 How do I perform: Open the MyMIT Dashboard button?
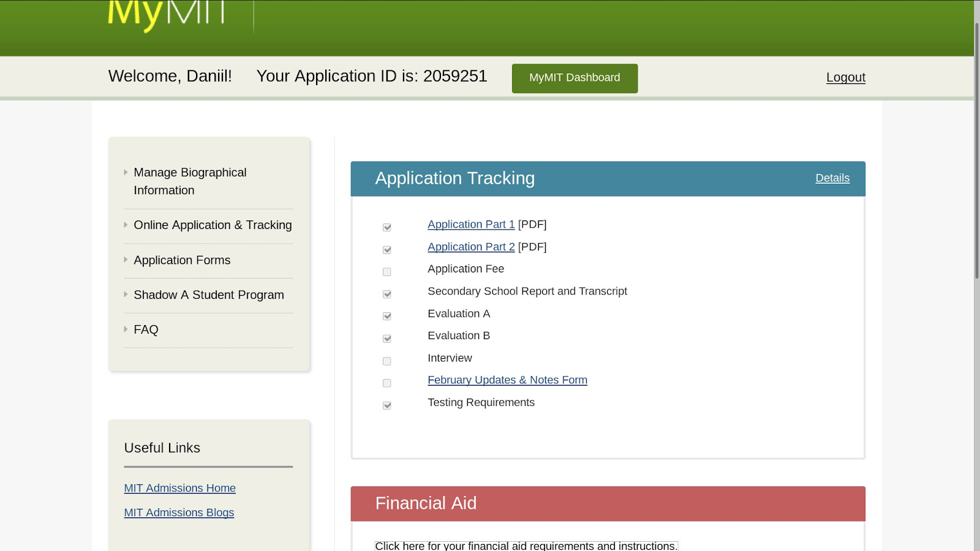coord(575,78)
